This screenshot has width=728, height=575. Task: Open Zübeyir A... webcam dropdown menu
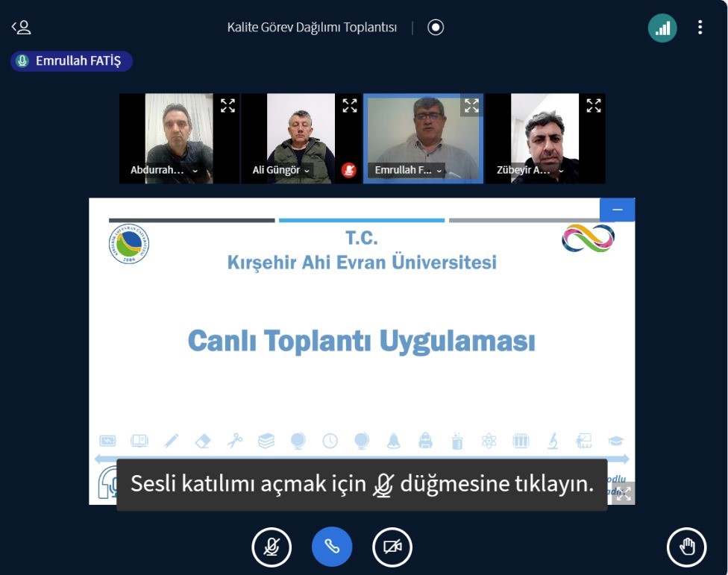[x=530, y=170]
